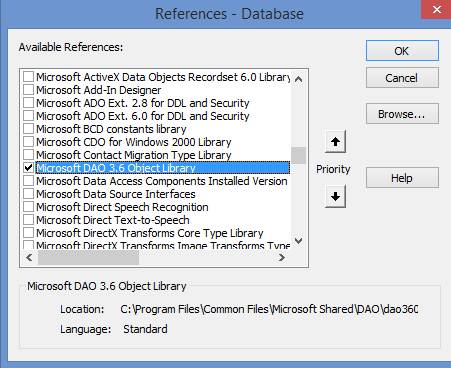Select Microsoft BCD constants library entry

click(111, 129)
